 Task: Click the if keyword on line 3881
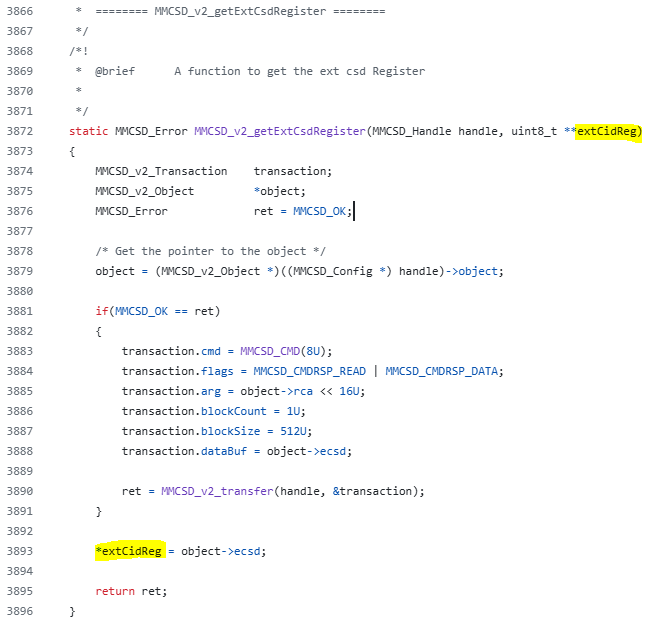coord(102,311)
